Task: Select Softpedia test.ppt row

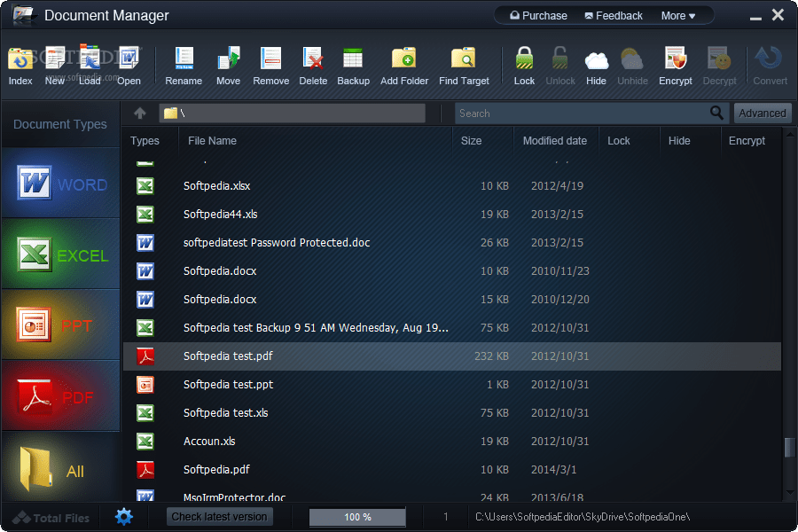Action: pos(452,385)
